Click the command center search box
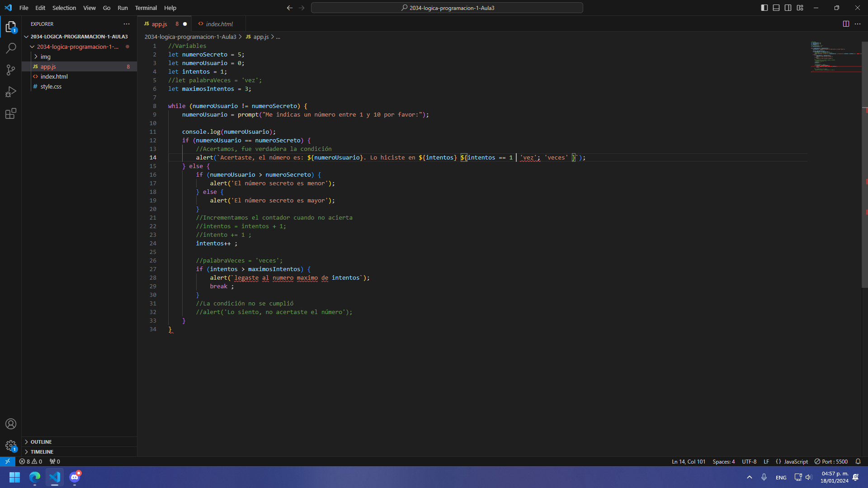This screenshot has width=868, height=488. pyautogui.click(x=447, y=8)
